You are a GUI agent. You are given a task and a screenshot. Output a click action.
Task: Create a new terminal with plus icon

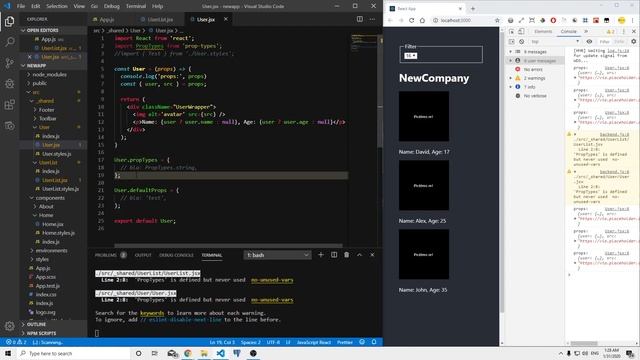coord(321,255)
